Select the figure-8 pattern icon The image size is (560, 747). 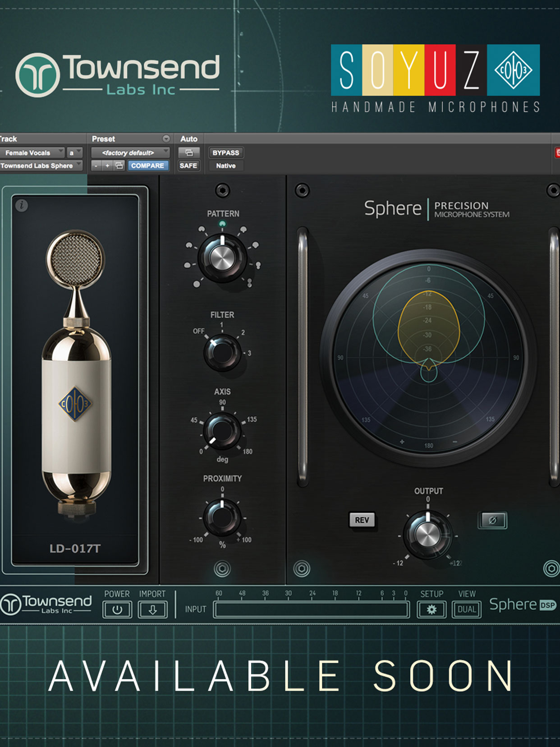point(249,283)
